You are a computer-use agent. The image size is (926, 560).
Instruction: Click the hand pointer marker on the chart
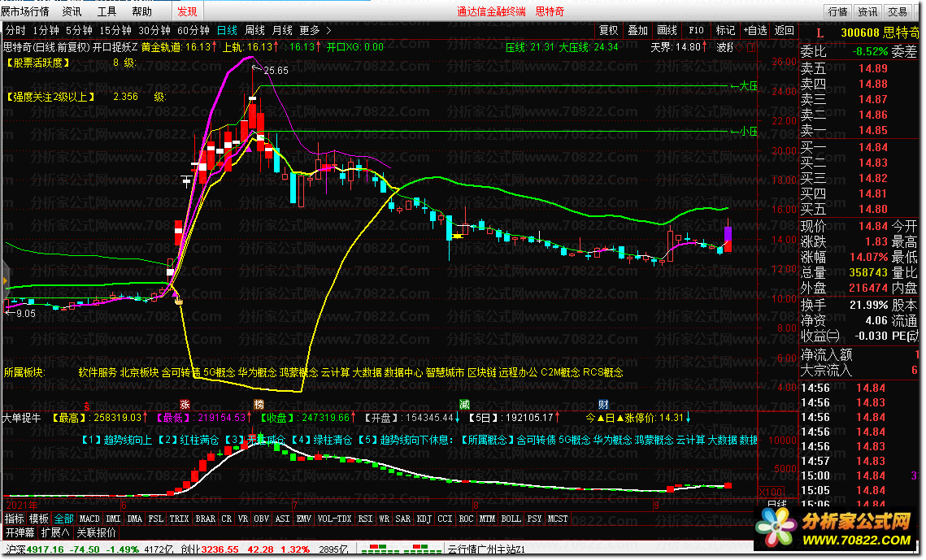[x=178, y=301]
